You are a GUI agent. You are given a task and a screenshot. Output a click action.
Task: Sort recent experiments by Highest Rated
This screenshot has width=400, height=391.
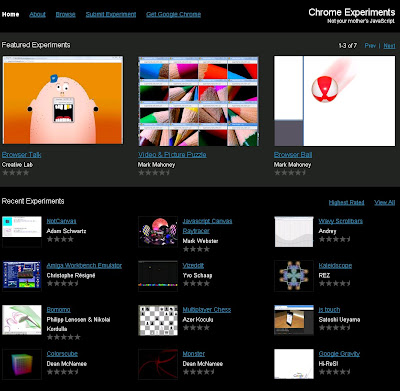(346, 202)
